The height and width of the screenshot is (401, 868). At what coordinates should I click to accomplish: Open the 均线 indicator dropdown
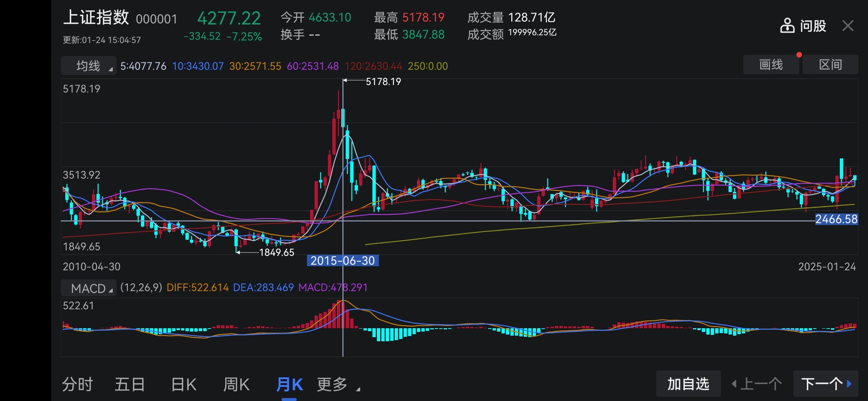coord(89,66)
